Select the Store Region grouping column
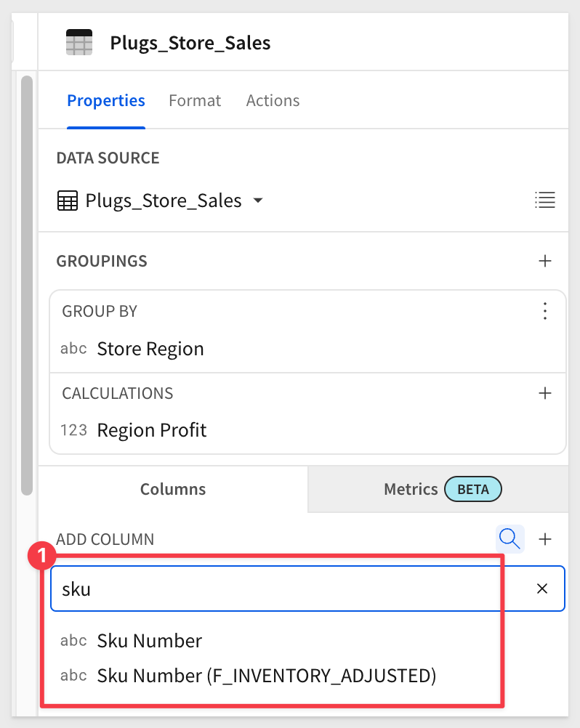Screen dimensions: 580x728 coord(150,349)
